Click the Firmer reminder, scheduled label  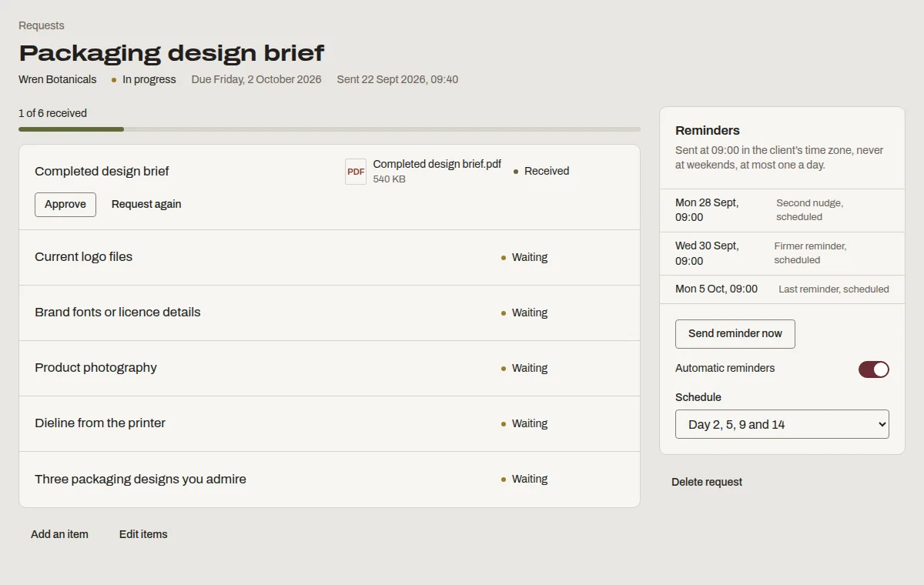pyautogui.click(x=810, y=253)
